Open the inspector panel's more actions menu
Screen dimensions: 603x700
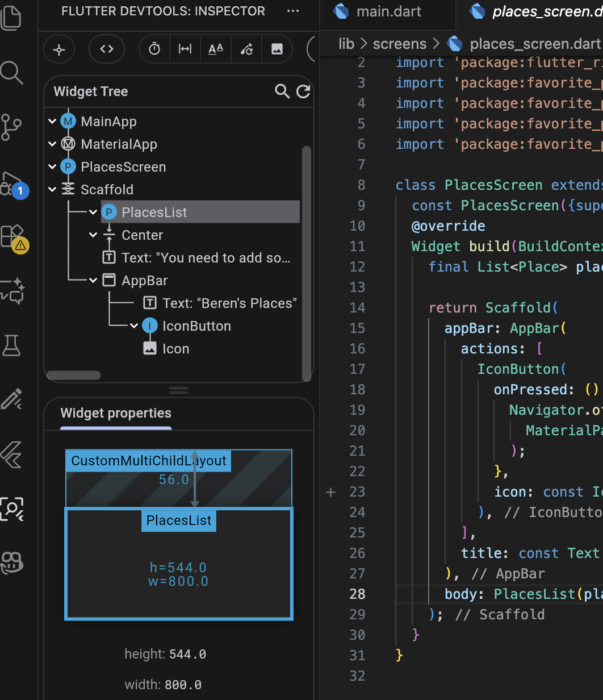tap(293, 11)
